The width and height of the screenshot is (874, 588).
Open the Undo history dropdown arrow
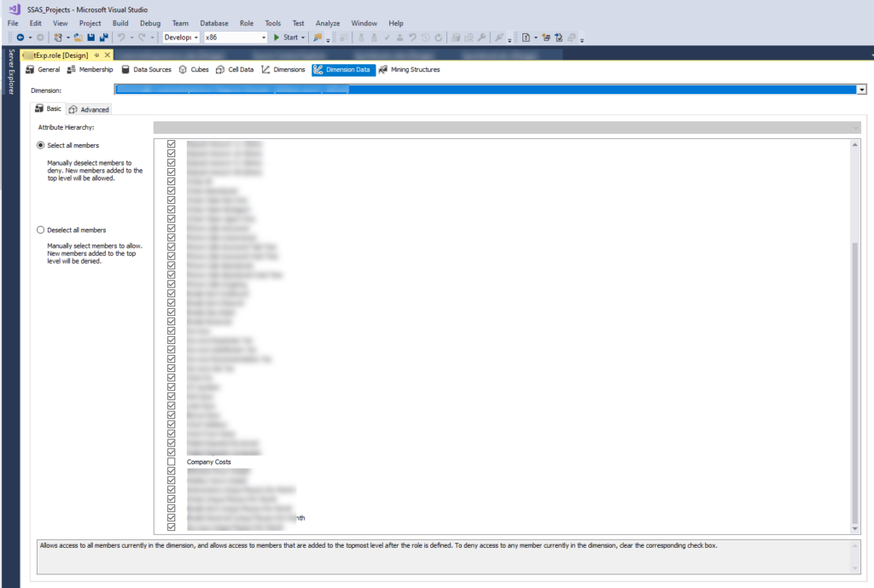(x=131, y=38)
